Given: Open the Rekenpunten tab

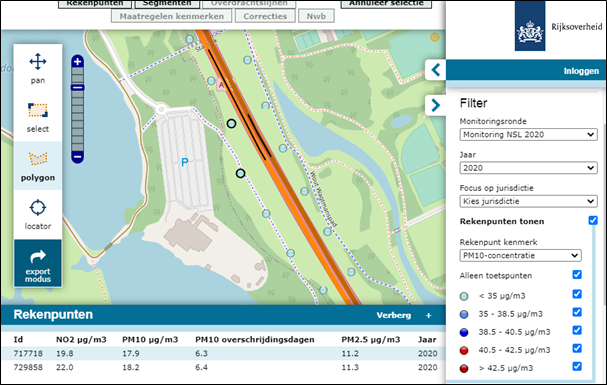Looking at the screenshot, I should point(95,3).
